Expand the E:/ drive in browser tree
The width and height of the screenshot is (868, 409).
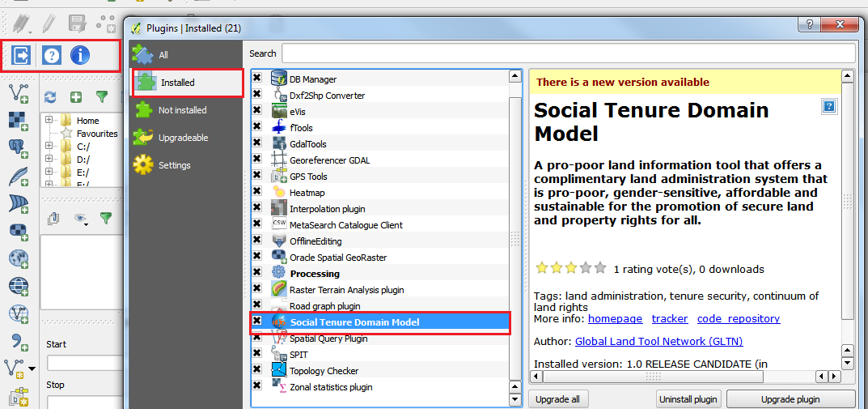click(x=49, y=172)
